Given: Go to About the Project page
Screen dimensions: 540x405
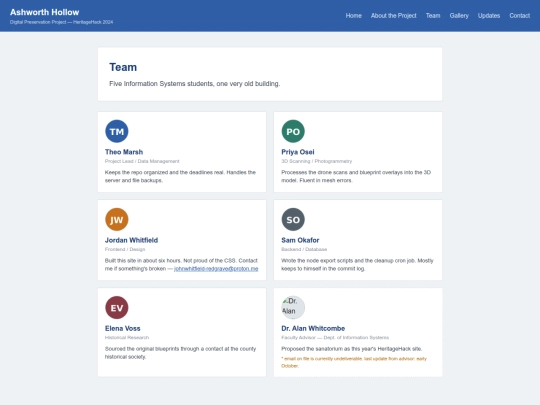Looking at the screenshot, I should pyautogui.click(x=394, y=15).
